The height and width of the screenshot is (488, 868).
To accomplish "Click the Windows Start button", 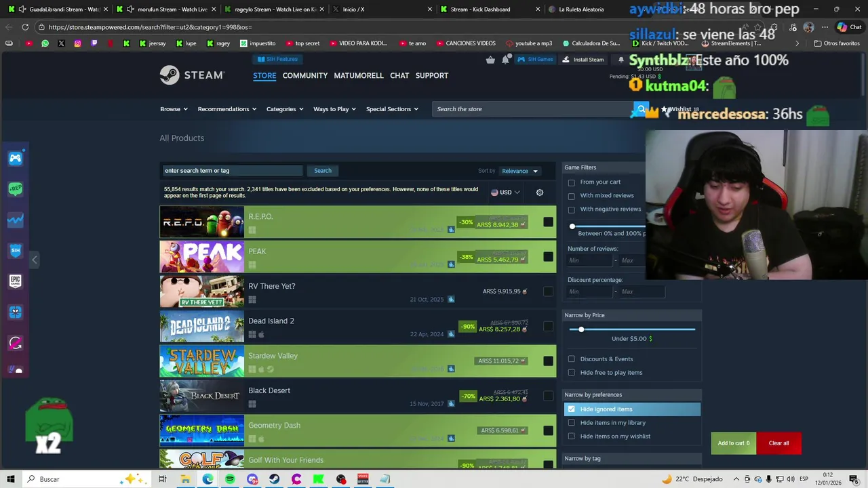I will [x=11, y=479].
